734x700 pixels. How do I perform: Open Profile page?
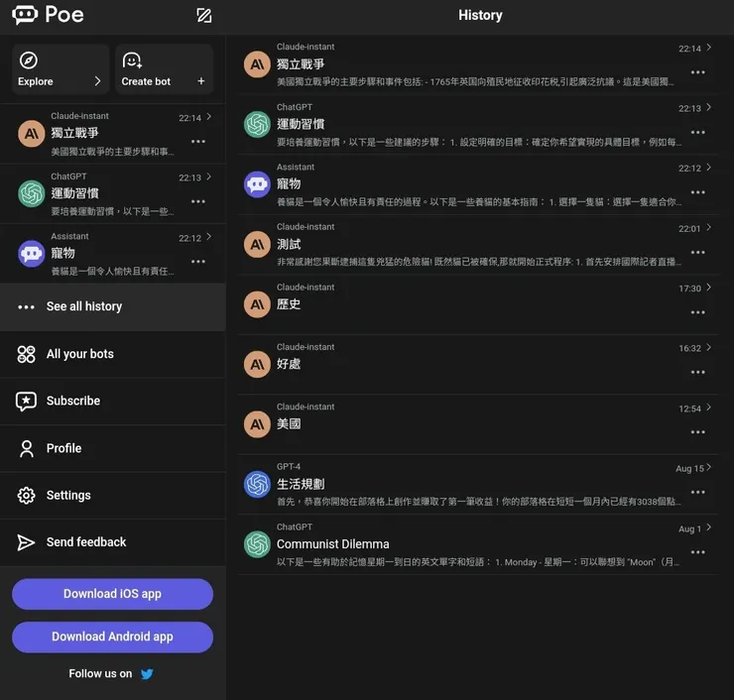point(113,448)
